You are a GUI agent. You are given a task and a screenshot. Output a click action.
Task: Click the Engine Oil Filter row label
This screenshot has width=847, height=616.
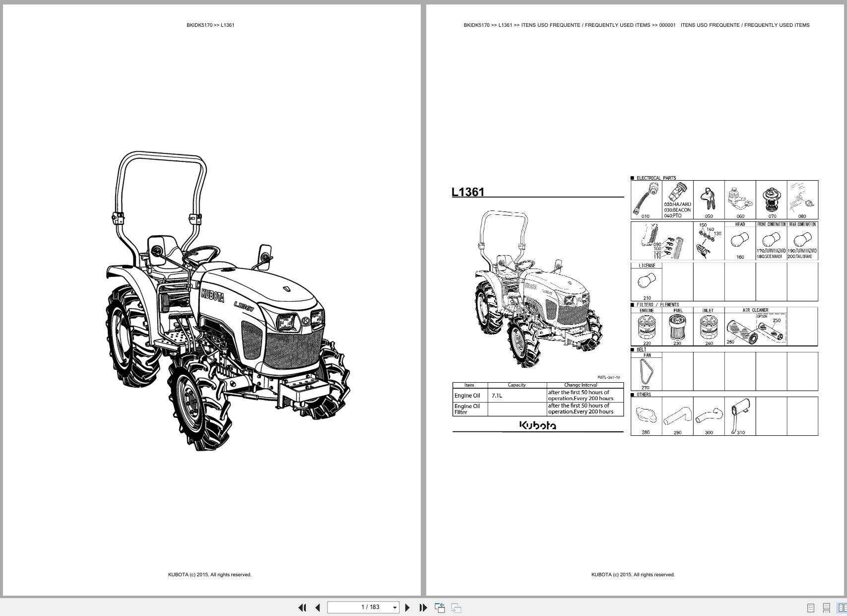[x=467, y=409]
